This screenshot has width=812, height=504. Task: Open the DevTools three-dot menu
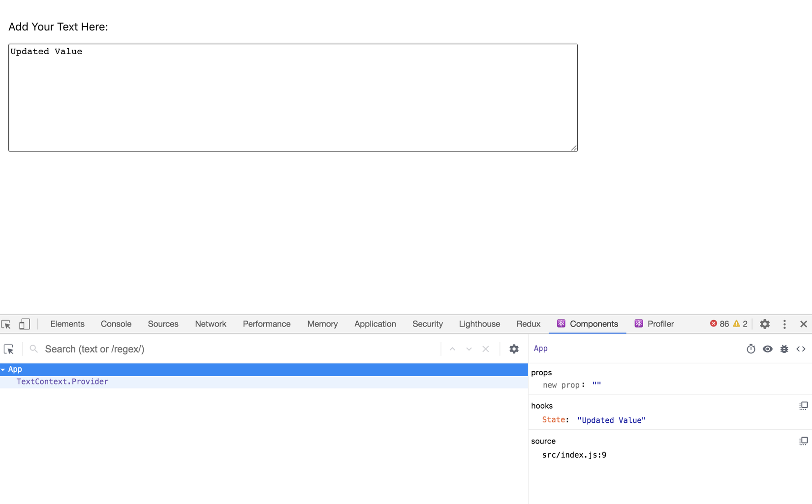[x=784, y=324]
